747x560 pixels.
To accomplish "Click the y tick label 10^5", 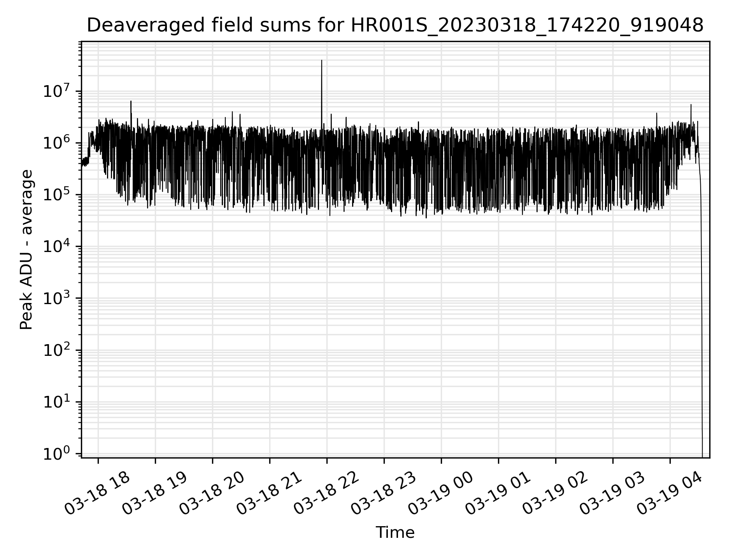I will [x=57, y=194].
